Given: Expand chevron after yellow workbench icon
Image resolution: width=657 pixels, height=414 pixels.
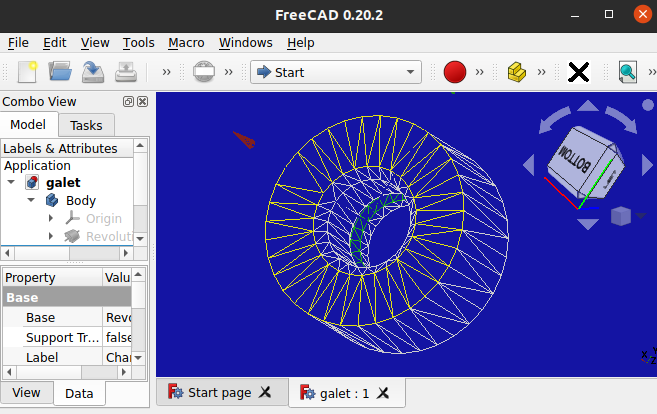Looking at the screenshot, I should (x=541, y=72).
